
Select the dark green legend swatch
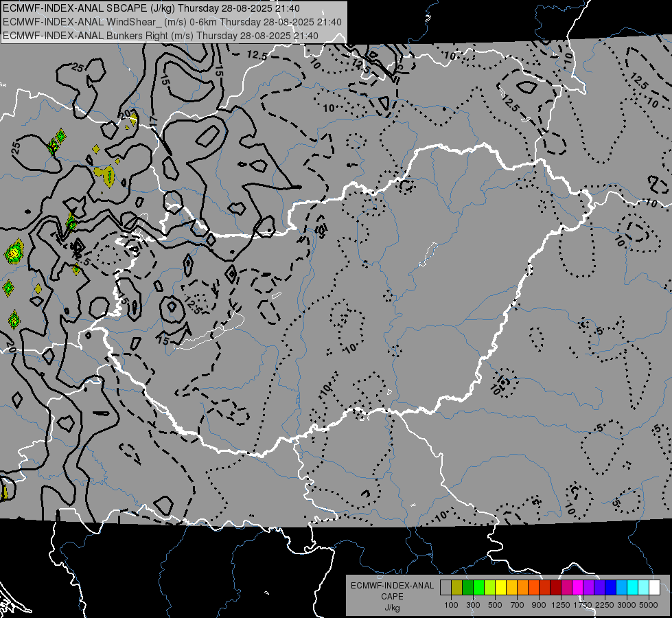468,588
